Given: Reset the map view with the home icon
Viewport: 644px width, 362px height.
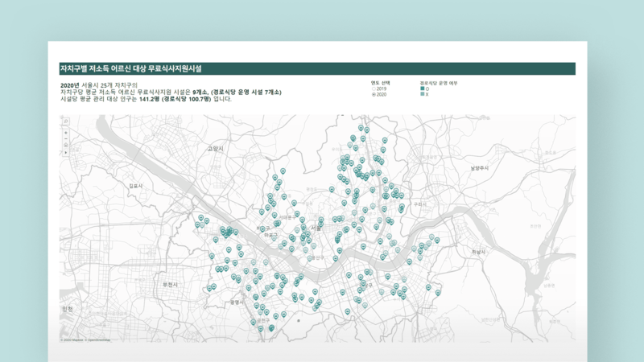Looking at the screenshot, I should (x=66, y=145).
